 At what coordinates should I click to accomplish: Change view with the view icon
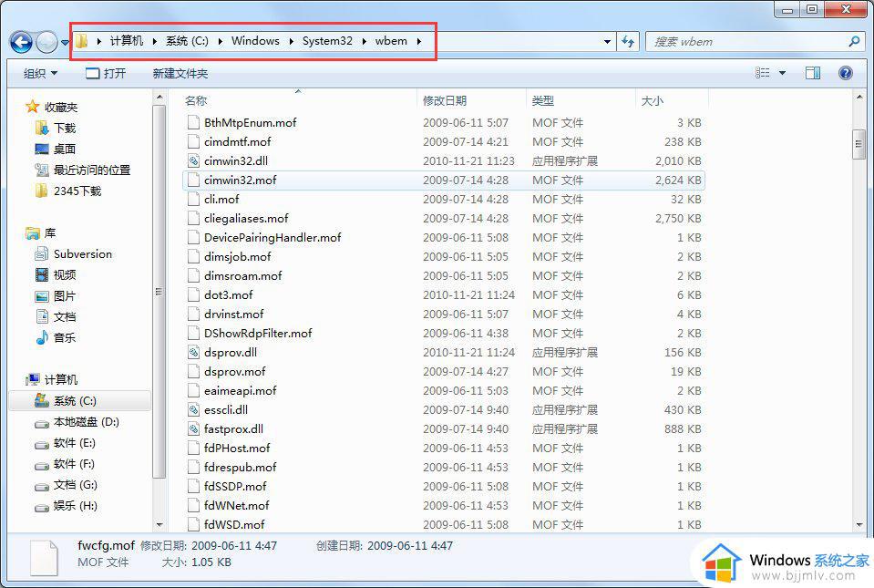point(763,72)
